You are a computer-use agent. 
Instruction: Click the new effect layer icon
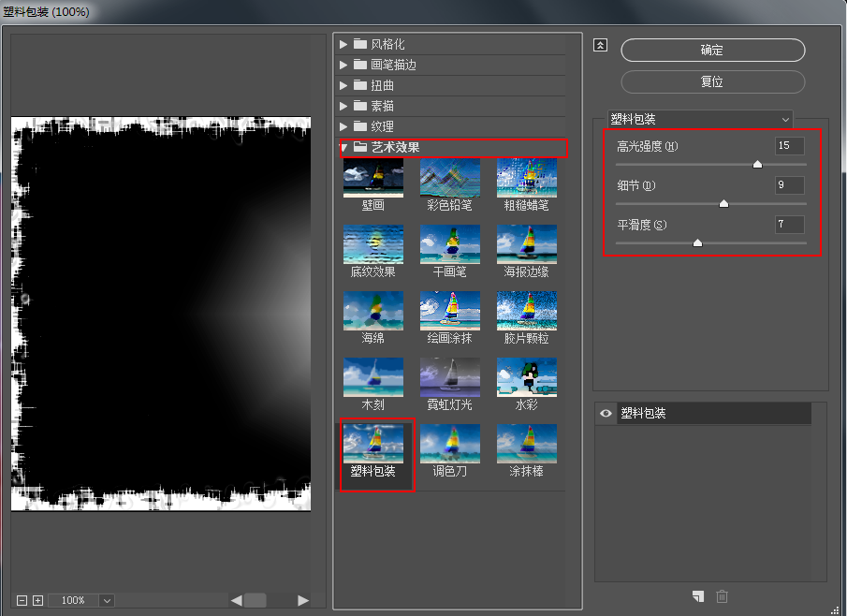696,596
